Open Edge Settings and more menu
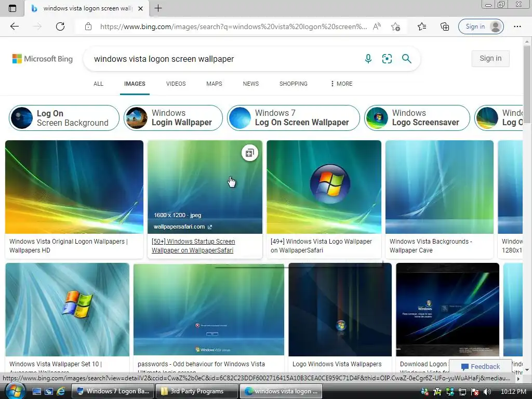The height and width of the screenshot is (399, 532). [517, 26]
